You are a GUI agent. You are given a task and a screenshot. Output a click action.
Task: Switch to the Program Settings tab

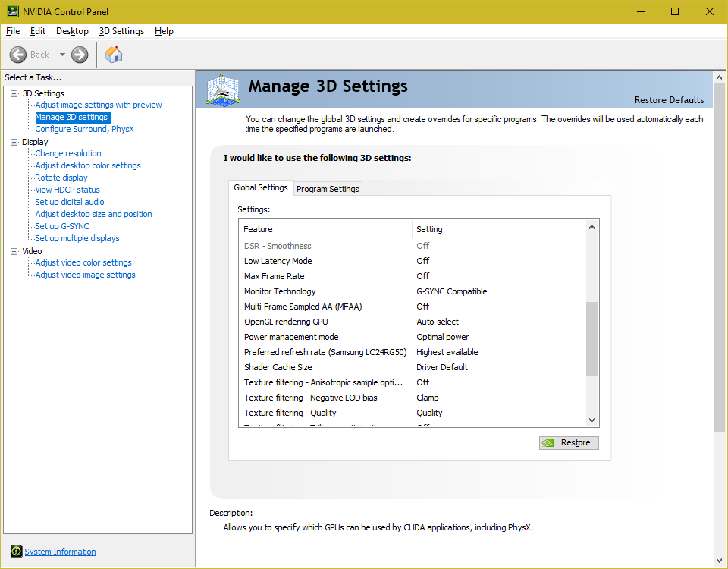click(x=328, y=189)
